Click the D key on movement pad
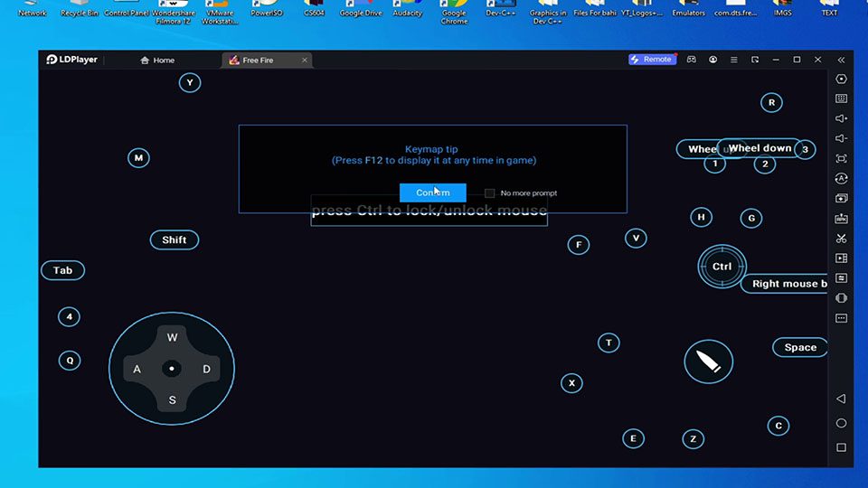 [206, 369]
